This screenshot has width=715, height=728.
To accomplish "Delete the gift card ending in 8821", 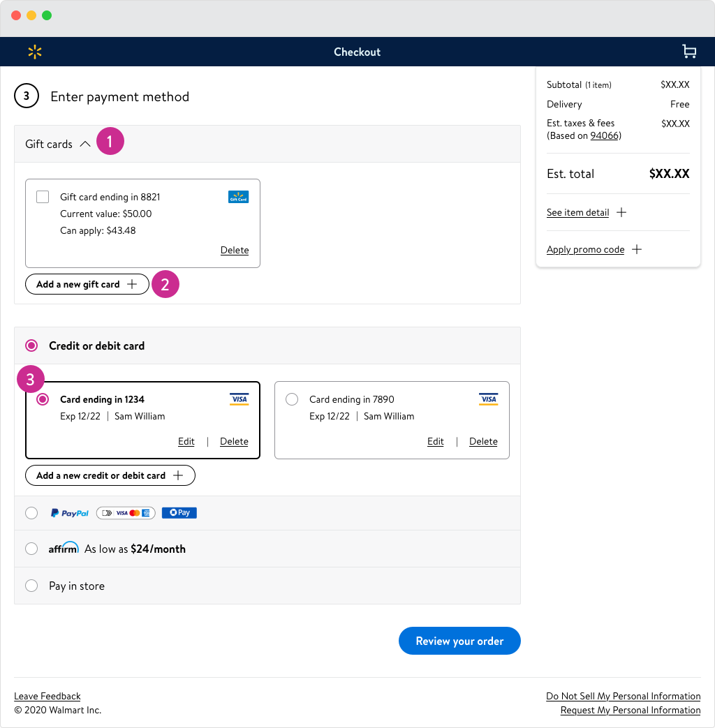I will pyautogui.click(x=235, y=250).
